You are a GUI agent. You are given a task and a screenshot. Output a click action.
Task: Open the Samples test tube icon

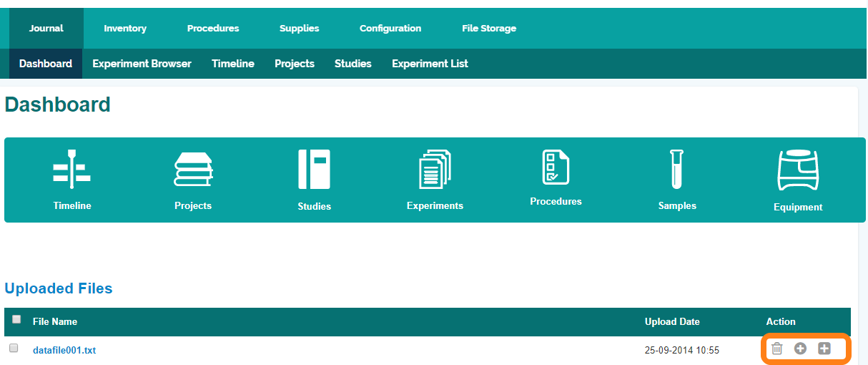676,170
